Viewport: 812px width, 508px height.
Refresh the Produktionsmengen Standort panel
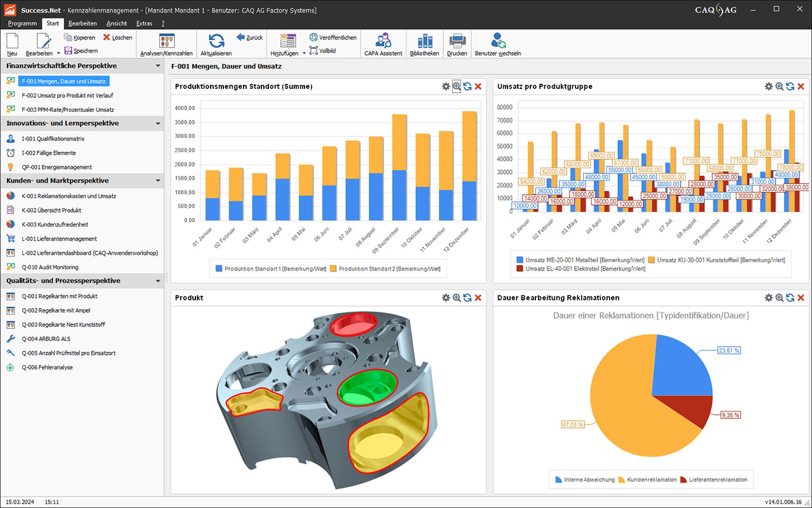click(468, 86)
